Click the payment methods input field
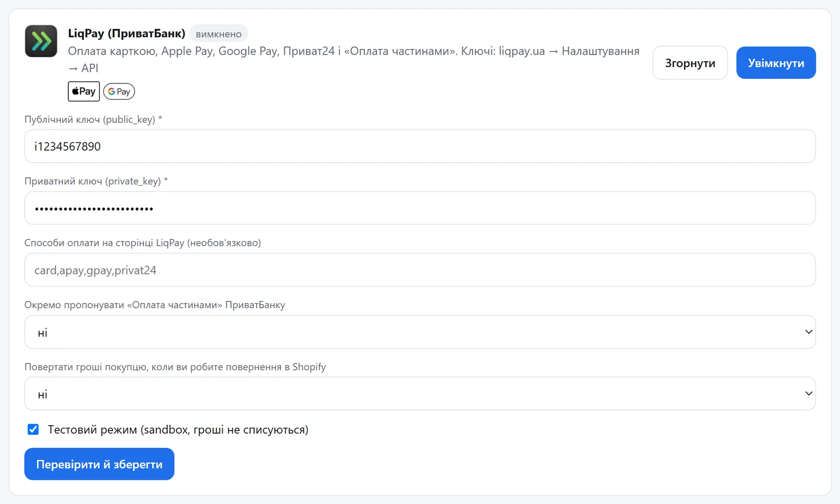Viewport: 840px width, 504px height. [x=420, y=270]
